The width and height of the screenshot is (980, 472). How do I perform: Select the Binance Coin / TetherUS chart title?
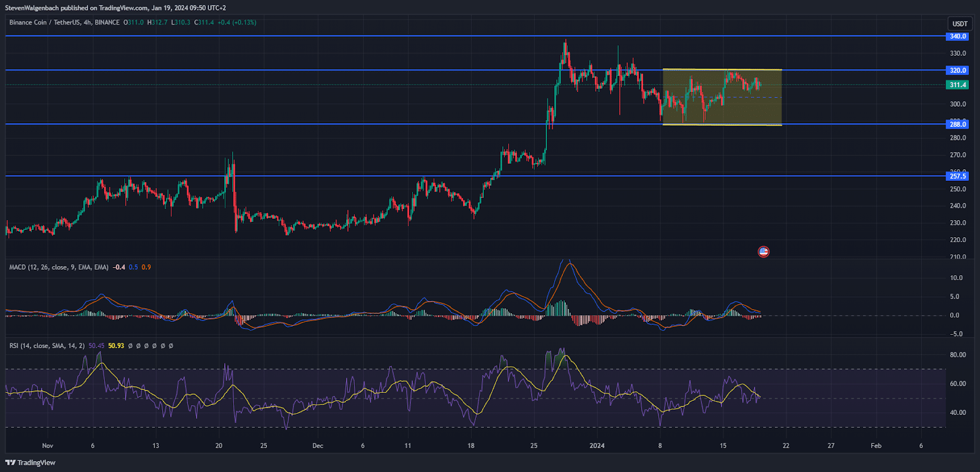(x=64, y=22)
